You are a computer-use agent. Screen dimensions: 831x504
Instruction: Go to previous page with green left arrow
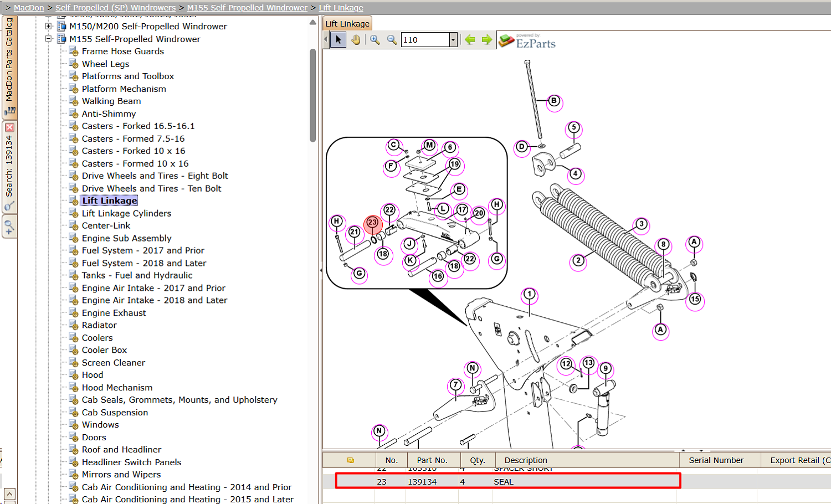tap(470, 40)
